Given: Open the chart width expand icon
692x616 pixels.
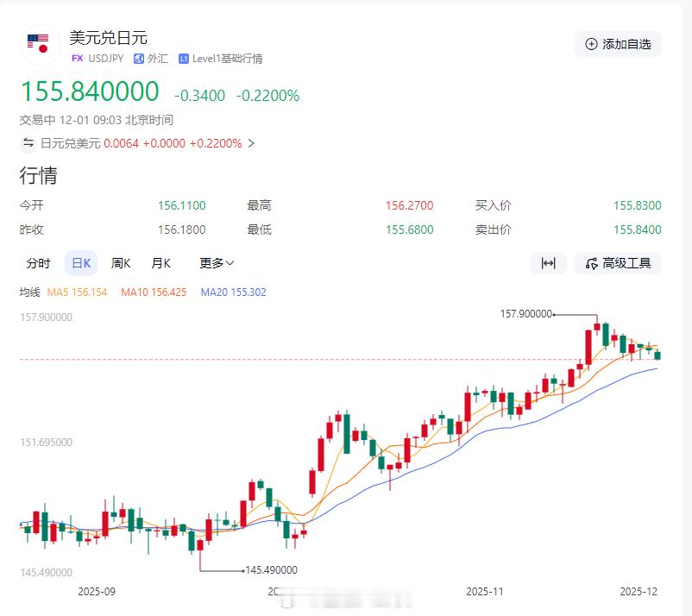Looking at the screenshot, I should click(548, 263).
